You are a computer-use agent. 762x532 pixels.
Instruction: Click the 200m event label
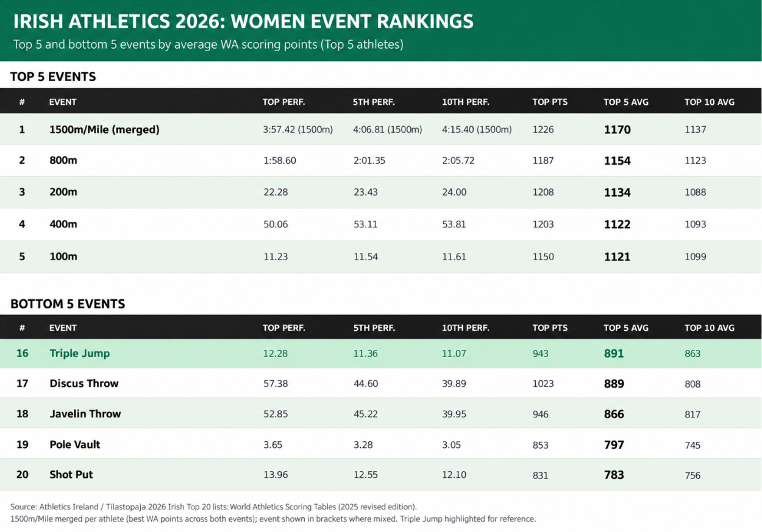63,192
